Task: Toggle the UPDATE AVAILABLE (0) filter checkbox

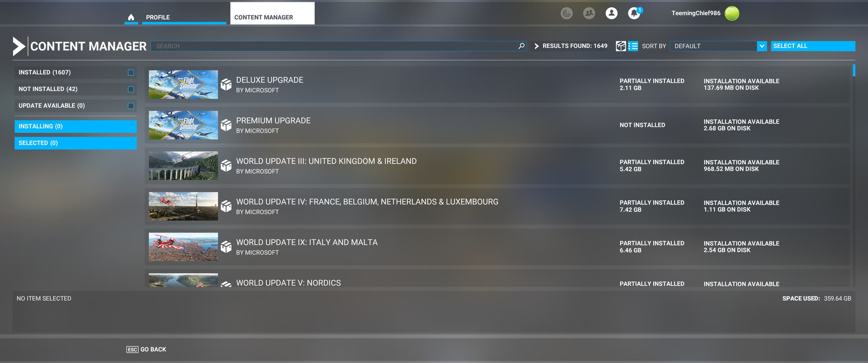Action: pos(131,106)
